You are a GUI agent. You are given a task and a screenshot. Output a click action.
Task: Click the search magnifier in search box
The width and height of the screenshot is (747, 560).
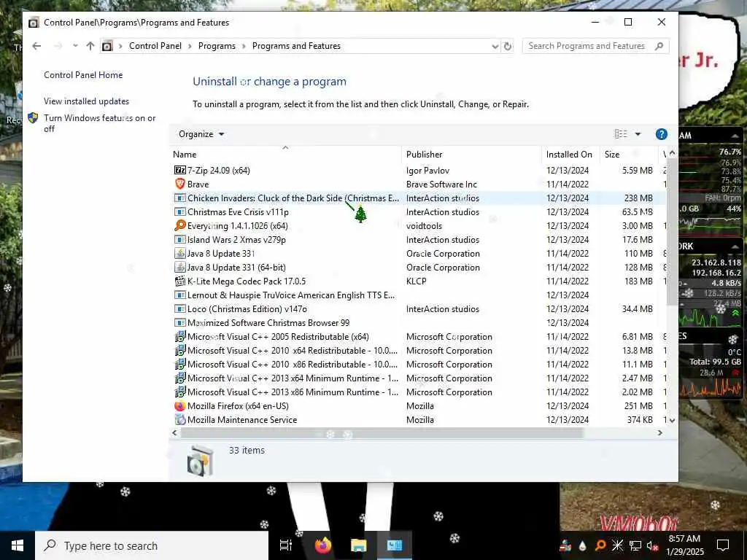(x=659, y=46)
